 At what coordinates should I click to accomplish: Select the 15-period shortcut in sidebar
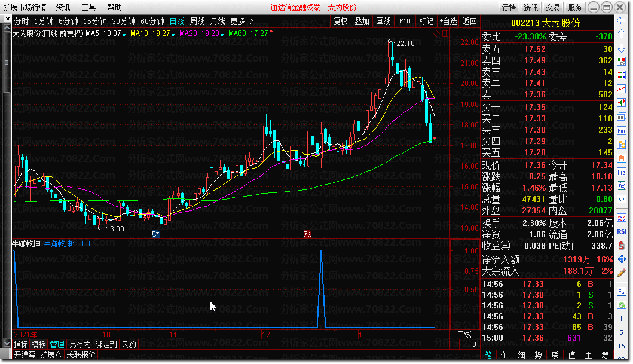[x=621, y=346]
